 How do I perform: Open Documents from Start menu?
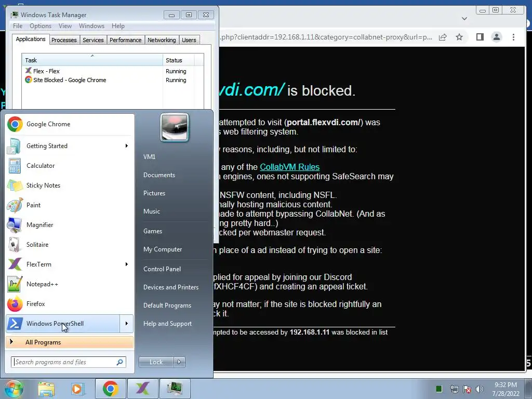159,175
